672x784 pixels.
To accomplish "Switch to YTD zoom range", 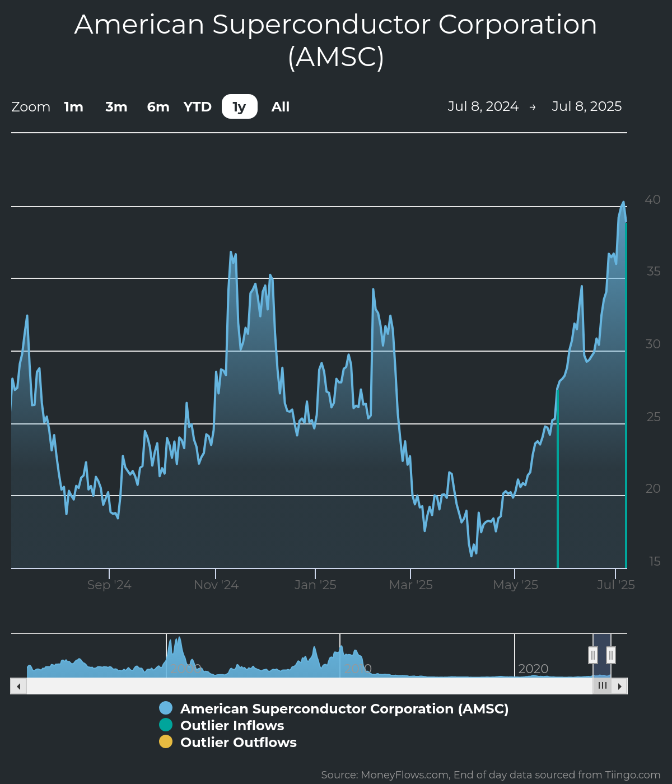I will click(198, 107).
